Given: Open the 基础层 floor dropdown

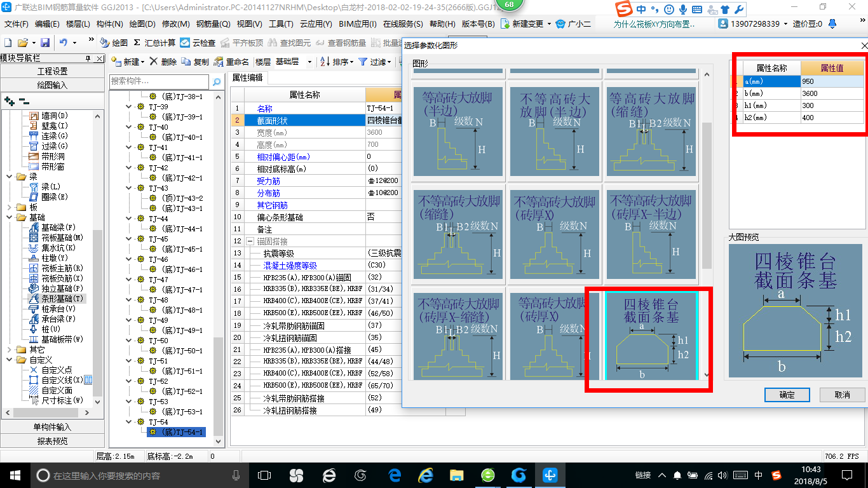Looking at the screenshot, I should (309, 62).
